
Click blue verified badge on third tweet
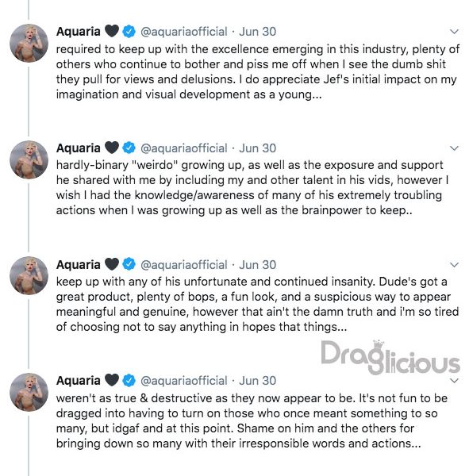click(x=129, y=264)
